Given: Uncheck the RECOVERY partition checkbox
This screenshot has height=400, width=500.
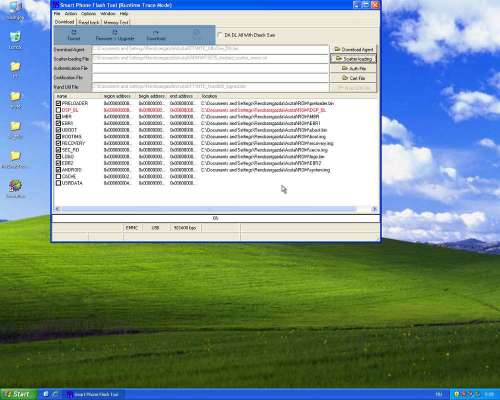Looking at the screenshot, I should tap(58, 143).
